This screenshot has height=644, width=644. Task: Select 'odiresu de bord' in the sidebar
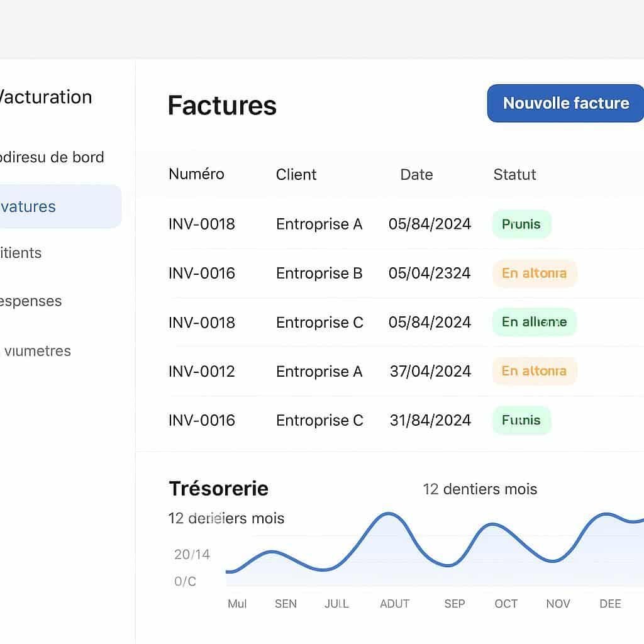tap(52, 157)
